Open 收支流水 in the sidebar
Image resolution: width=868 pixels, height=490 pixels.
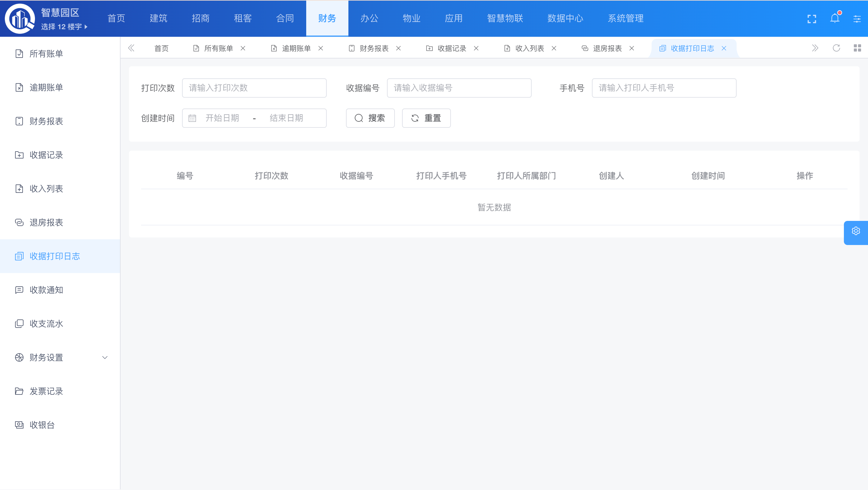46,324
